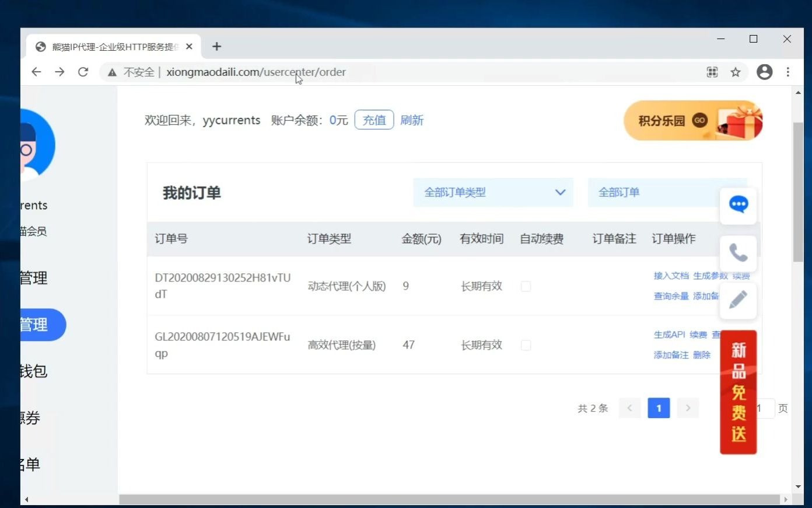Image resolution: width=812 pixels, height=508 pixels.
Task: Go back with the browser back arrow
Action: coord(36,72)
